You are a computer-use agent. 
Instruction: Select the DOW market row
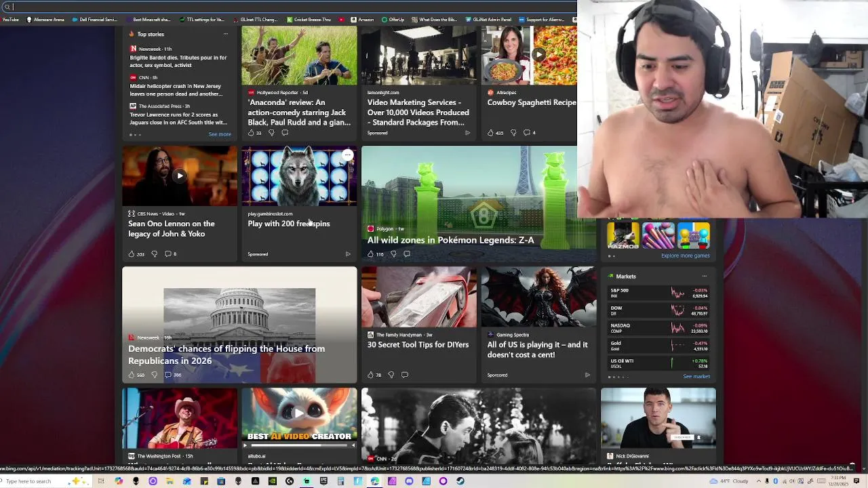point(658,310)
